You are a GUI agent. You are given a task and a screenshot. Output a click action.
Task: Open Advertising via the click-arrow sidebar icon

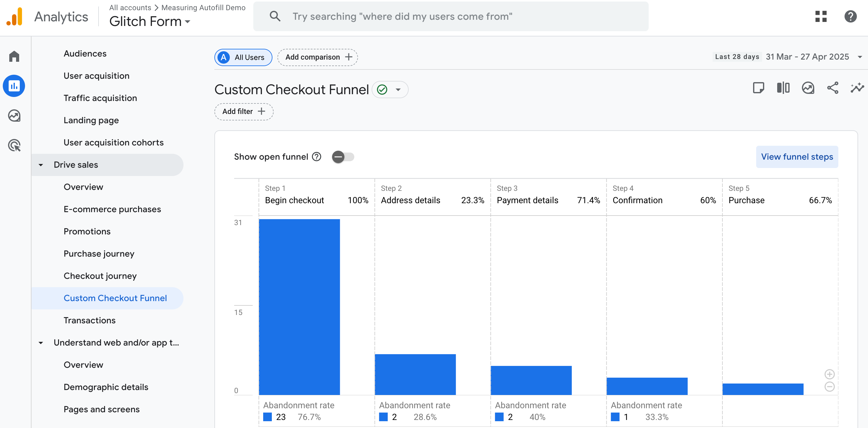[14, 145]
